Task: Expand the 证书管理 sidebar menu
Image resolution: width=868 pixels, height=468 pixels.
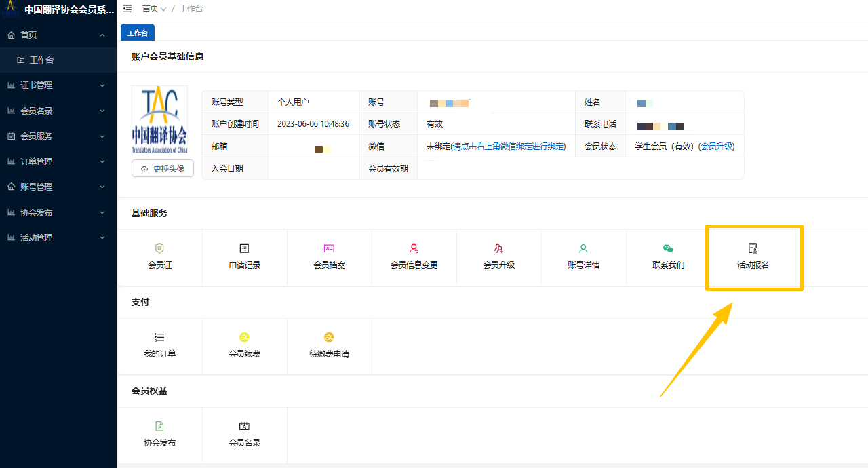Action: 58,85
